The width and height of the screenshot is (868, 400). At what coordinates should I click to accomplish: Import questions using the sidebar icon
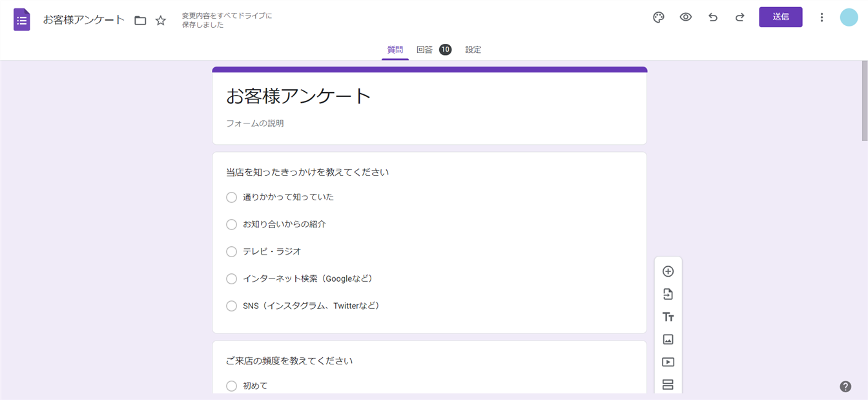(668, 294)
